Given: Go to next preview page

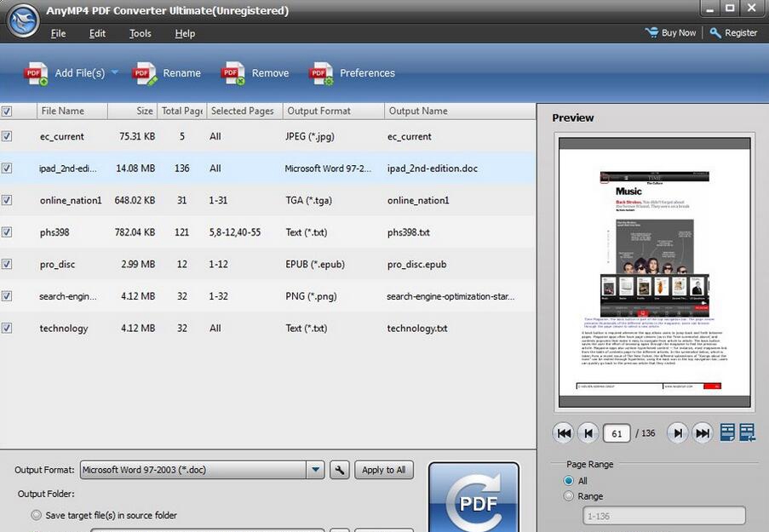Looking at the screenshot, I should point(677,433).
